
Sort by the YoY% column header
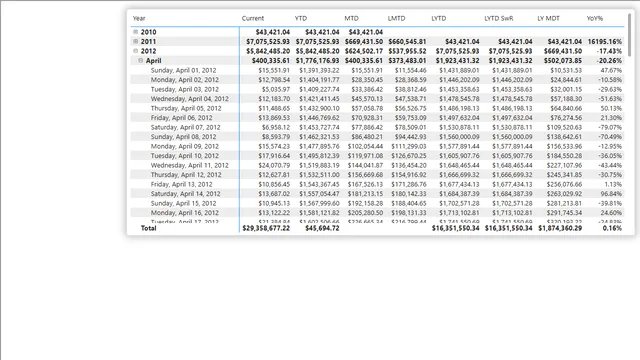(595, 18)
